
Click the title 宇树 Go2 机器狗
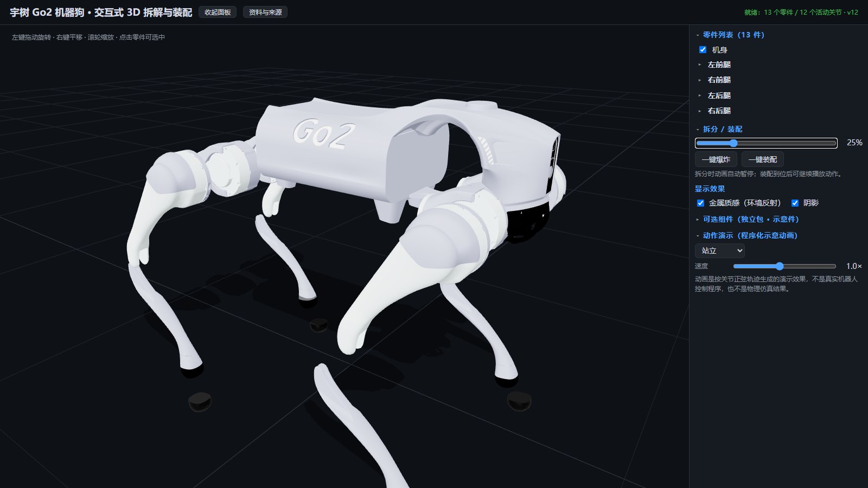click(101, 12)
